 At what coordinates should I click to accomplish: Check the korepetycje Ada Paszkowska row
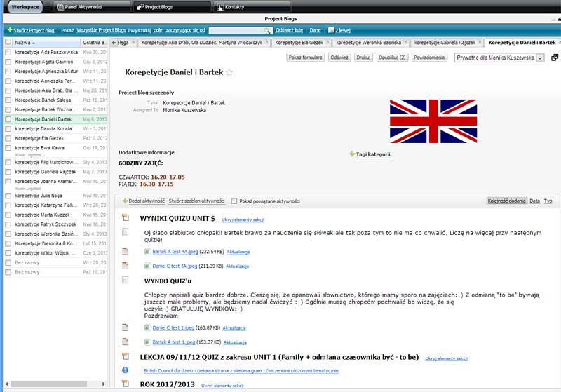click(x=8, y=52)
